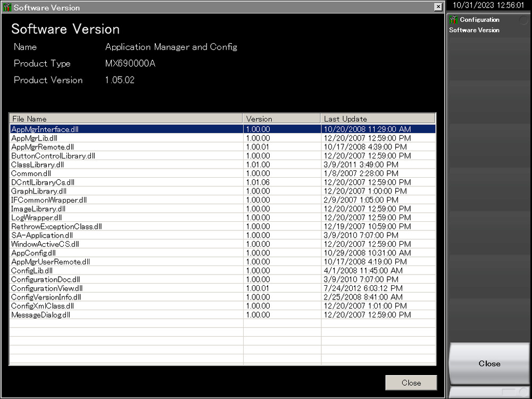Click the gray Close button below table
The width and height of the screenshot is (532, 399).
(411, 383)
